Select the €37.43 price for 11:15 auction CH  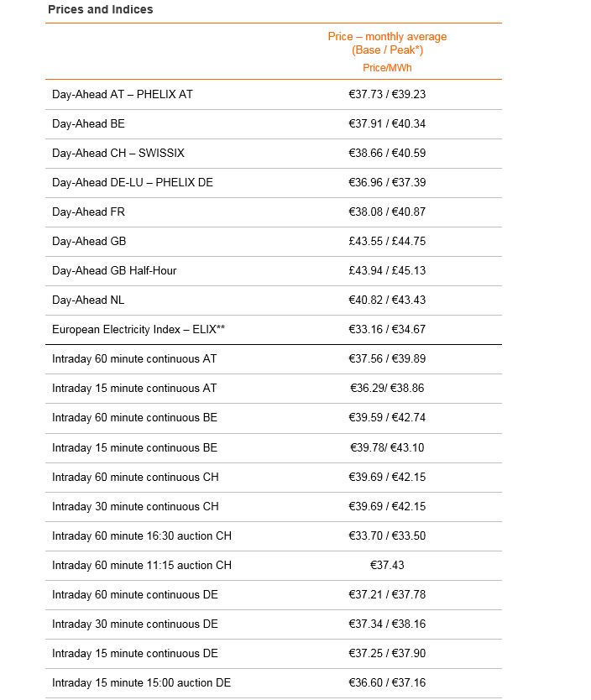click(x=387, y=565)
